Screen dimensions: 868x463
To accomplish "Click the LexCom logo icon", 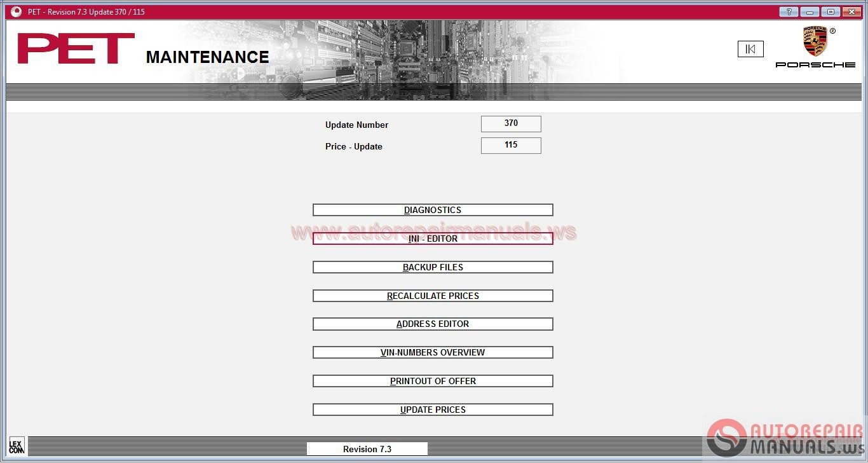I will click(17, 446).
